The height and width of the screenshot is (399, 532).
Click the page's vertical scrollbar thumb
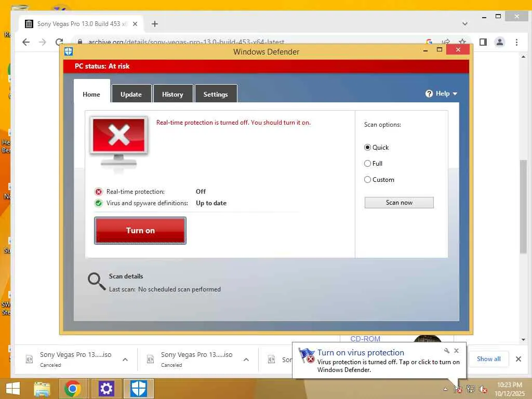523,206
